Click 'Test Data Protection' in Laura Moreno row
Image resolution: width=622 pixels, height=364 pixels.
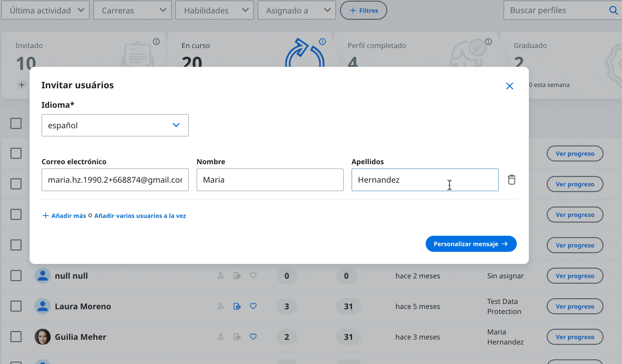click(x=504, y=306)
